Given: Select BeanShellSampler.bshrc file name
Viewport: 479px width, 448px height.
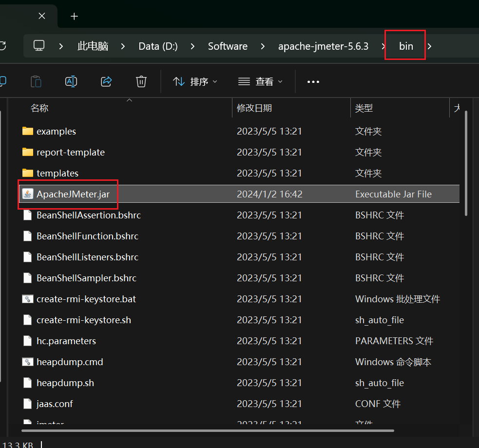Looking at the screenshot, I should coord(86,278).
